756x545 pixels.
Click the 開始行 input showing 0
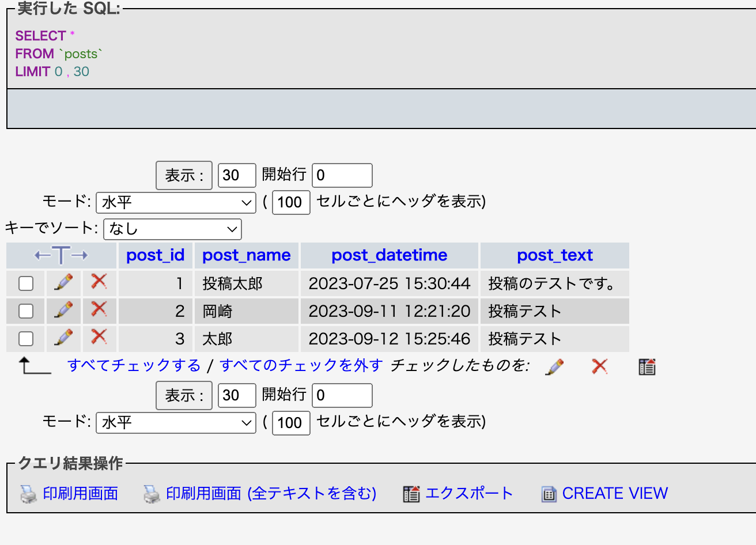342,175
